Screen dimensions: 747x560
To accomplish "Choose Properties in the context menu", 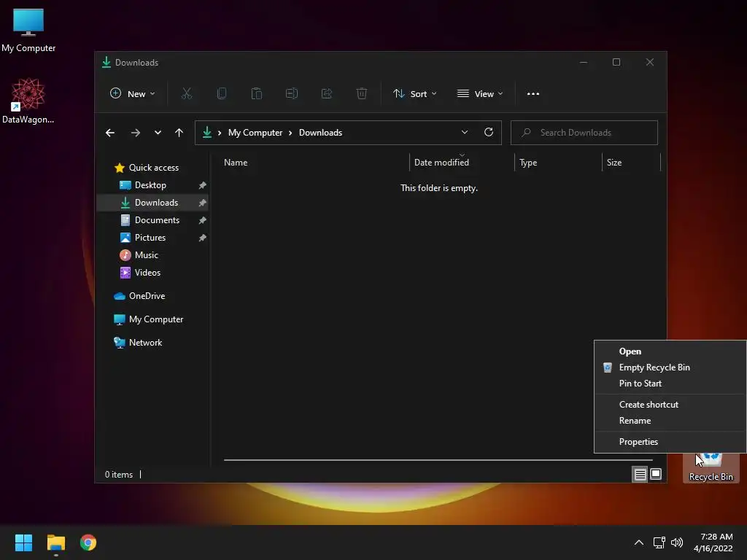I will [x=670, y=442].
